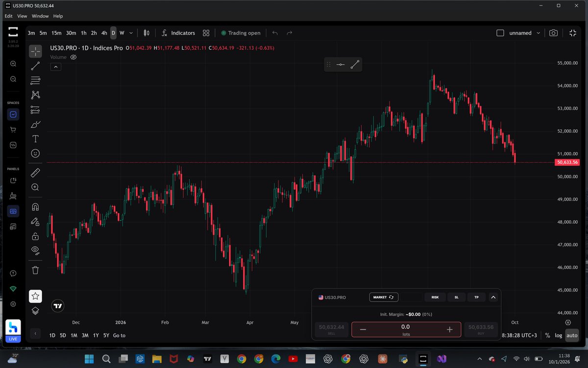Select the W weekly timeframe

(122, 33)
